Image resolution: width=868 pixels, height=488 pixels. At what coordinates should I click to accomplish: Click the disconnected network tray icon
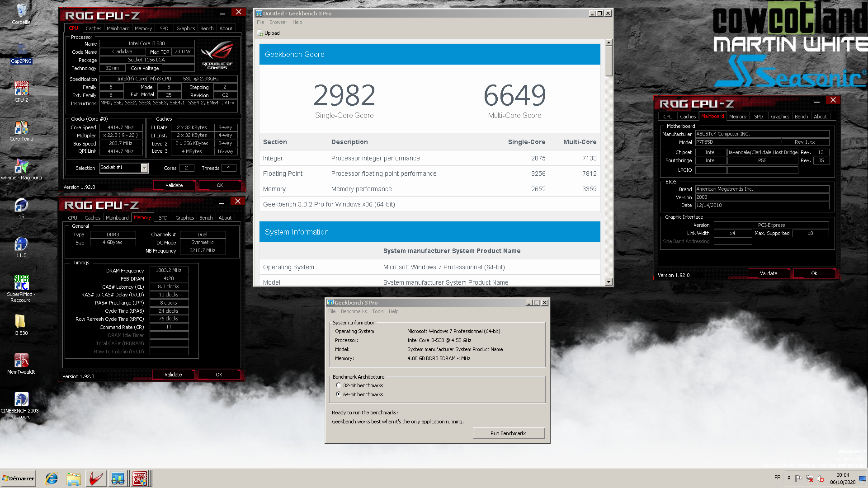point(810,479)
